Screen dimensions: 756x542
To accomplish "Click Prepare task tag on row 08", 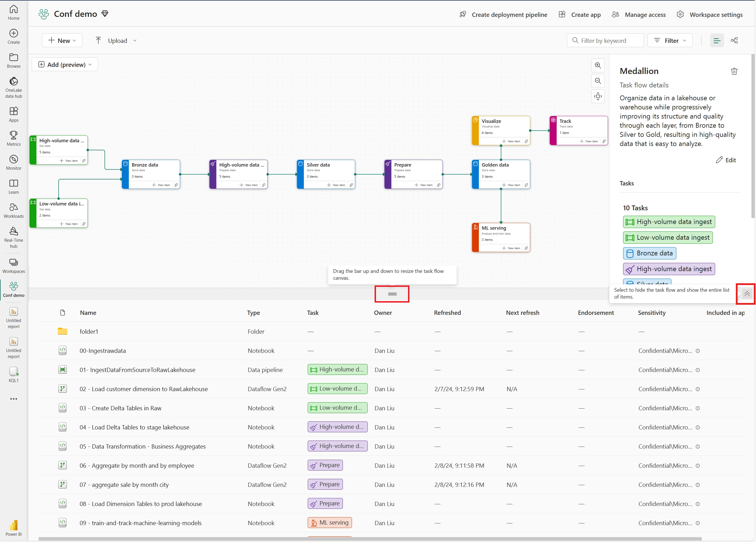I will (325, 503).
